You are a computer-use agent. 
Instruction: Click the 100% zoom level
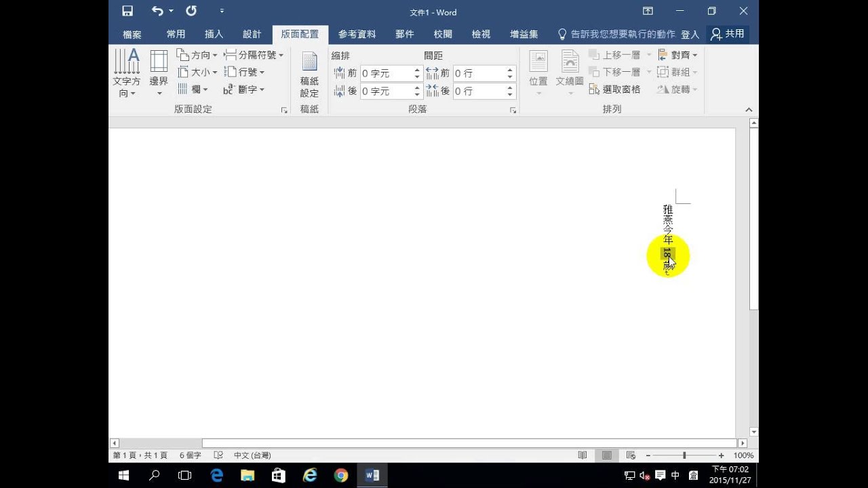click(744, 455)
